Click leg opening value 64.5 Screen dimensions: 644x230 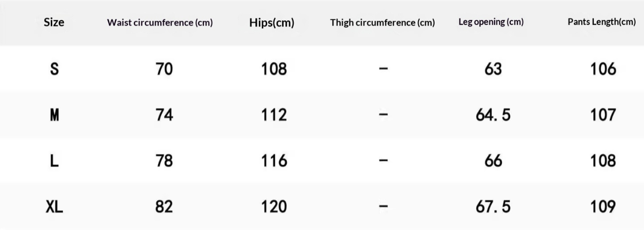[x=493, y=115]
